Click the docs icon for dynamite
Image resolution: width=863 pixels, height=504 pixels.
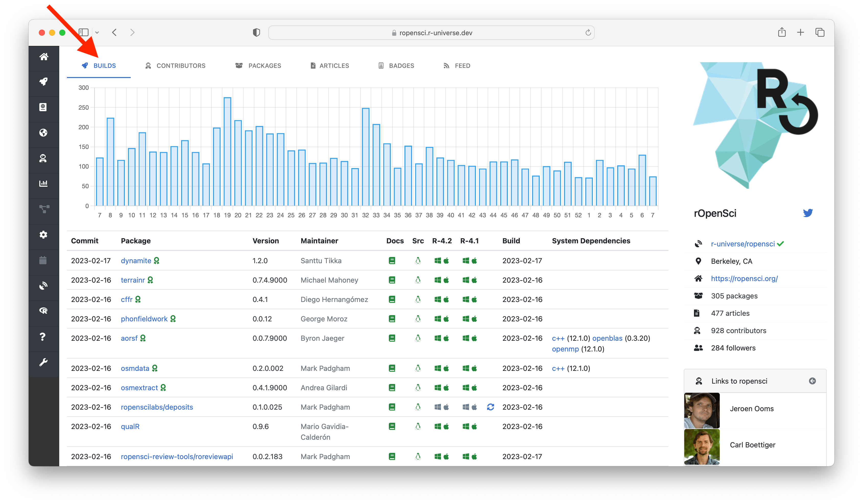392,261
